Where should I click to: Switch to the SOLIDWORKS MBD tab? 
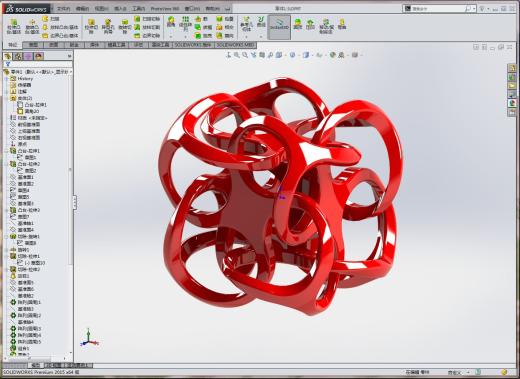tap(235, 45)
